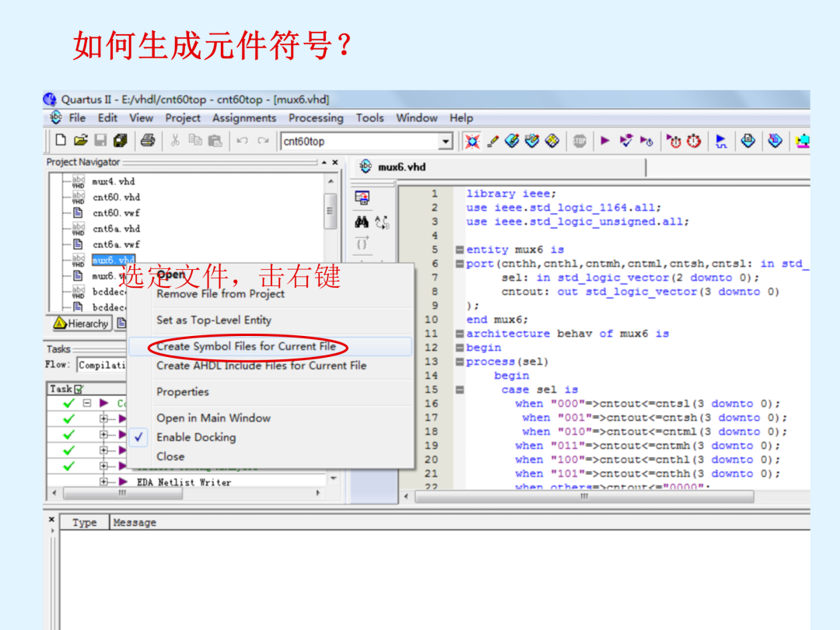Click the Cut scissors toolbar icon
Image resolution: width=840 pixels, height=630 pixels.
click(x=175, y=140)
